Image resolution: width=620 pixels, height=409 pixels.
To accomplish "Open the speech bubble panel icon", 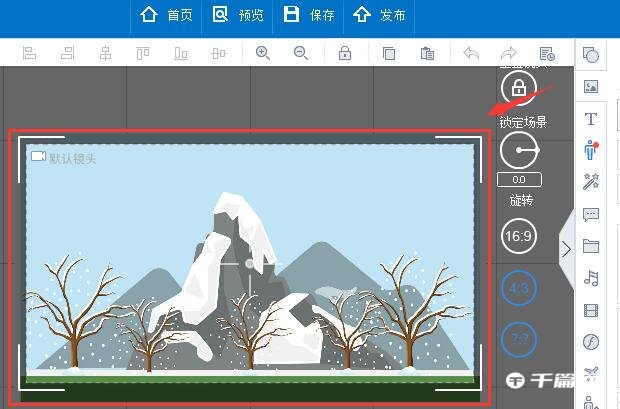I will click(590, 214).
